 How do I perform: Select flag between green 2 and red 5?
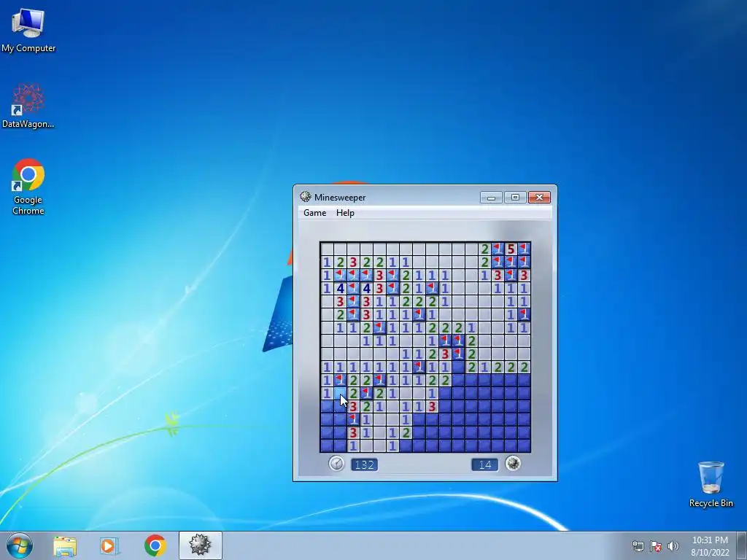click(498, 249)
